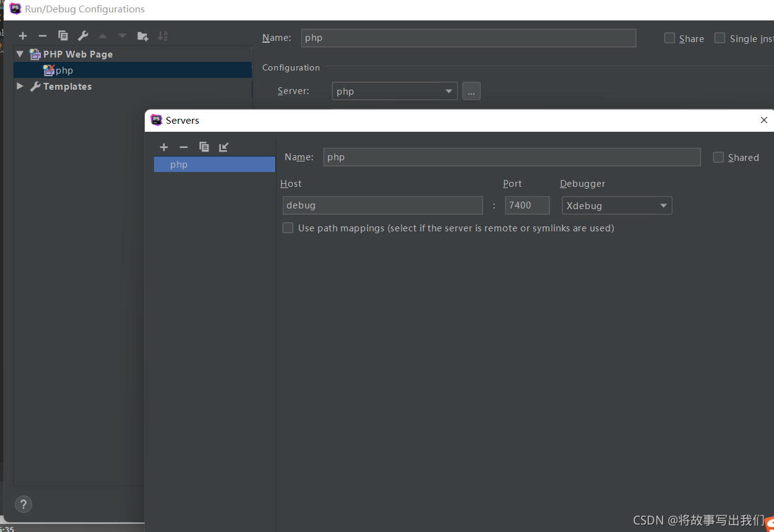Open servers browse ellipsis button
The height and width of the screenshot is (532, 774).
pyautogui.click(x=471, y=91)
